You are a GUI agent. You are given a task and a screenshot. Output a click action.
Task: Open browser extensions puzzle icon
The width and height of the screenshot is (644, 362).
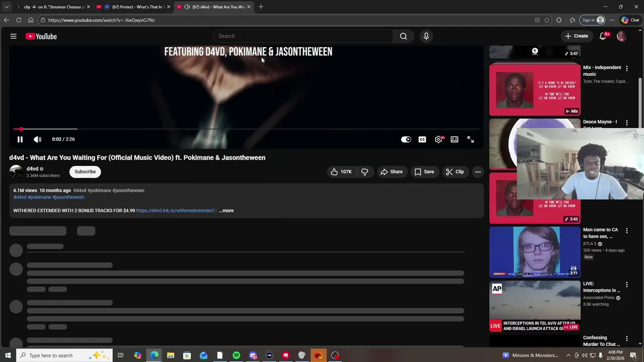click(559, 20)
